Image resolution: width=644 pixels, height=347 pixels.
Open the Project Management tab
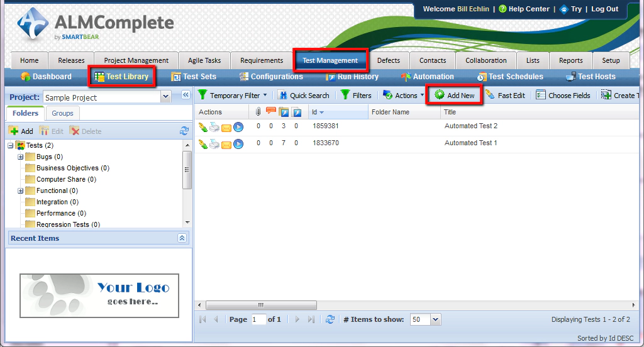(x=136, y=60)
